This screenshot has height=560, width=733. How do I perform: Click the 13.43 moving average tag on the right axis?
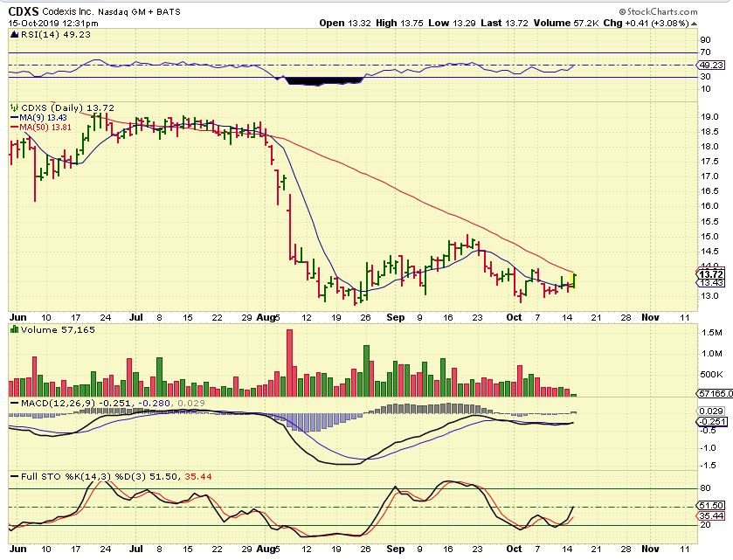click(x=711, y=283)
